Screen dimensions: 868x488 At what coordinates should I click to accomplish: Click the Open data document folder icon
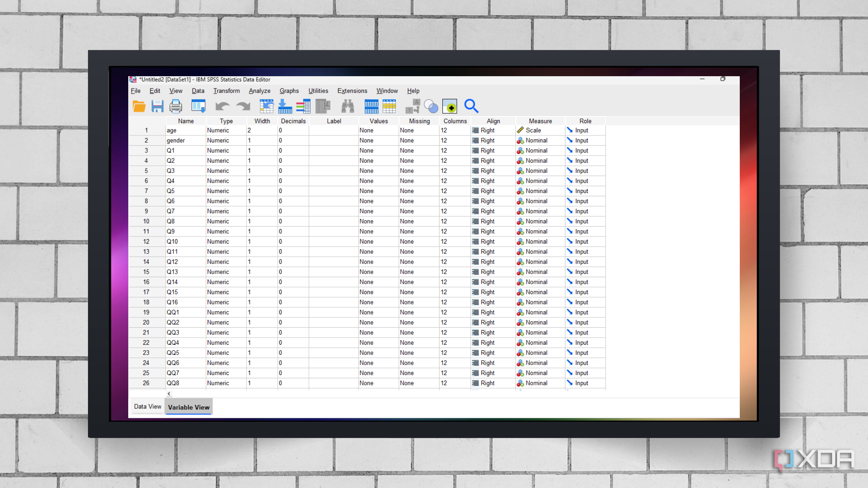point(139,107)
